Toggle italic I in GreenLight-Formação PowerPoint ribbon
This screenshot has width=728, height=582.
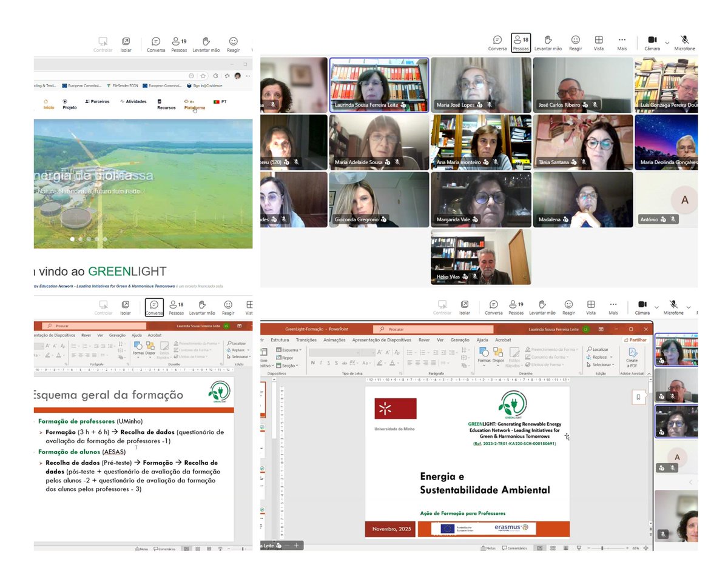pos(322,363)
